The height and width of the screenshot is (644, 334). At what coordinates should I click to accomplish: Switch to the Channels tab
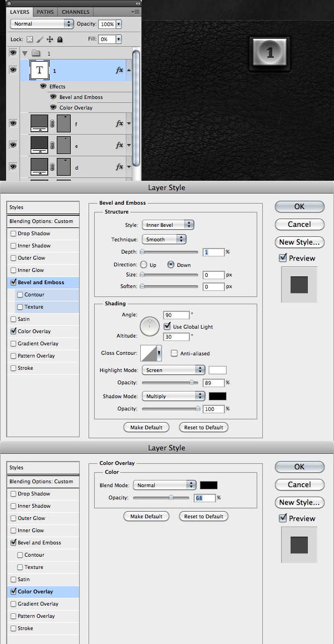pos(76,12)
